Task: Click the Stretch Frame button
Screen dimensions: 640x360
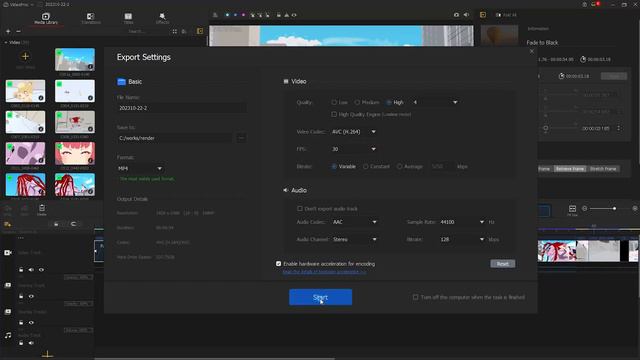Action: click(603, 169)
